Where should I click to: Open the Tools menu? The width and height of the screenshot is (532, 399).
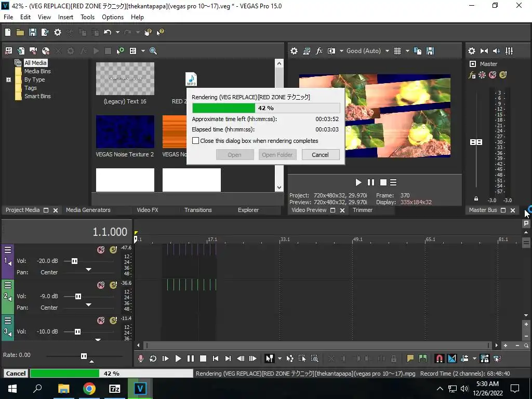pos(87,17)
